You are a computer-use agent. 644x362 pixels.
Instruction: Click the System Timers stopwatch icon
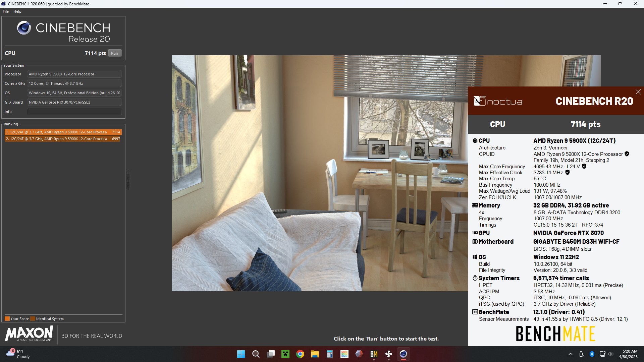click(475, 278)
